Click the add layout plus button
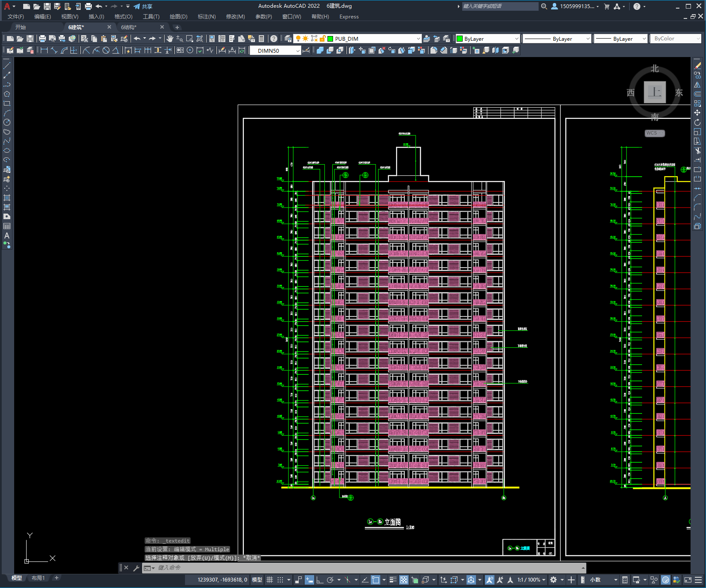Screen dimensions: 706x588 pos(56,578)
